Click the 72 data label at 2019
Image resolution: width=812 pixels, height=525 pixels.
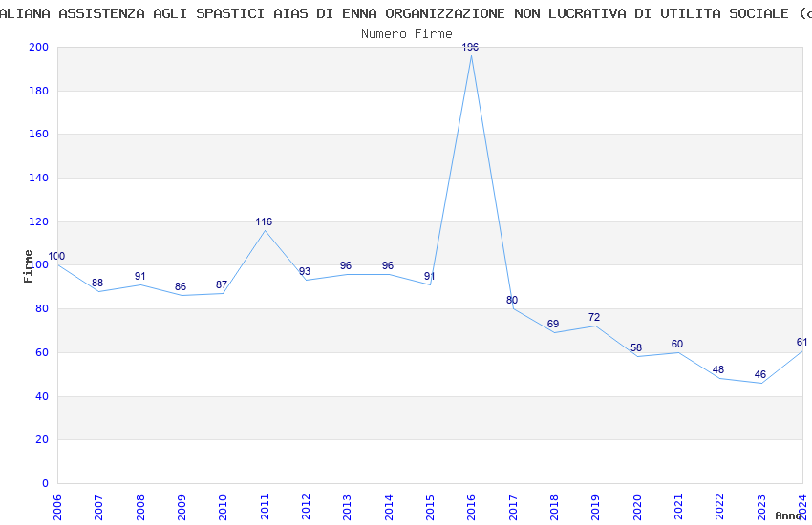594,317
